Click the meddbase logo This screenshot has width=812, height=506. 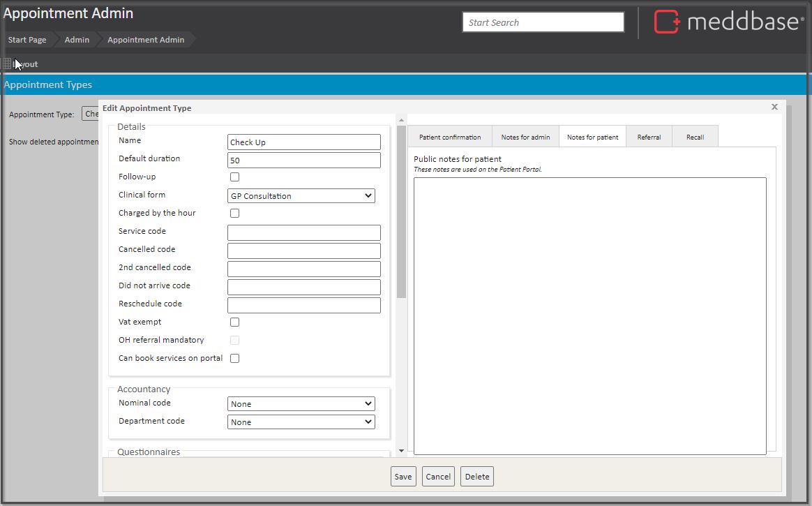click(x=728, y=22)
